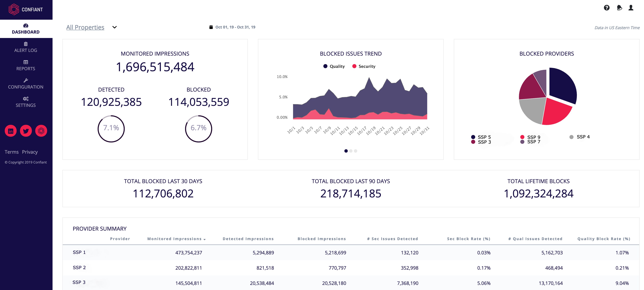Viewport: 644px width, 290px height.
Task: Open the notifications bell icon
Action: (619, 8)
